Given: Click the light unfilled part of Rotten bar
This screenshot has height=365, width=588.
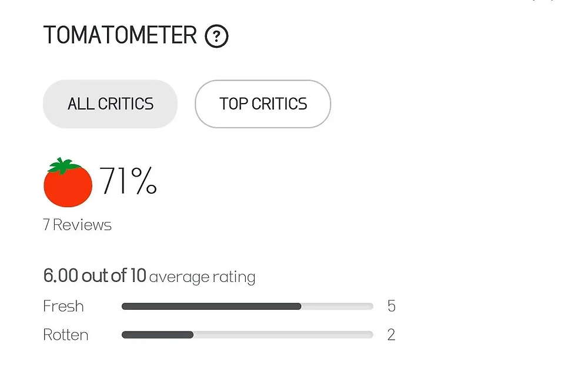Looking at the screenshot, I should 283,335.
